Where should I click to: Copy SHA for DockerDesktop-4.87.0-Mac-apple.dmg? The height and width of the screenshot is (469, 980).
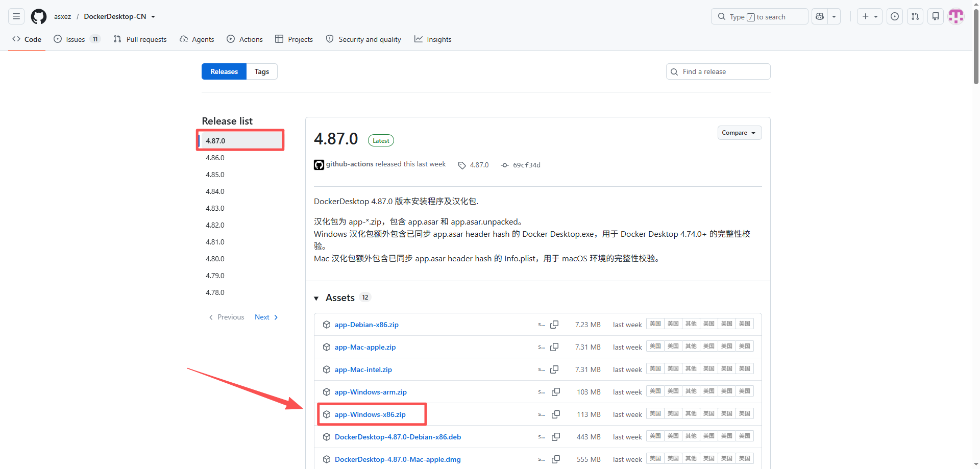coord(556,459)
